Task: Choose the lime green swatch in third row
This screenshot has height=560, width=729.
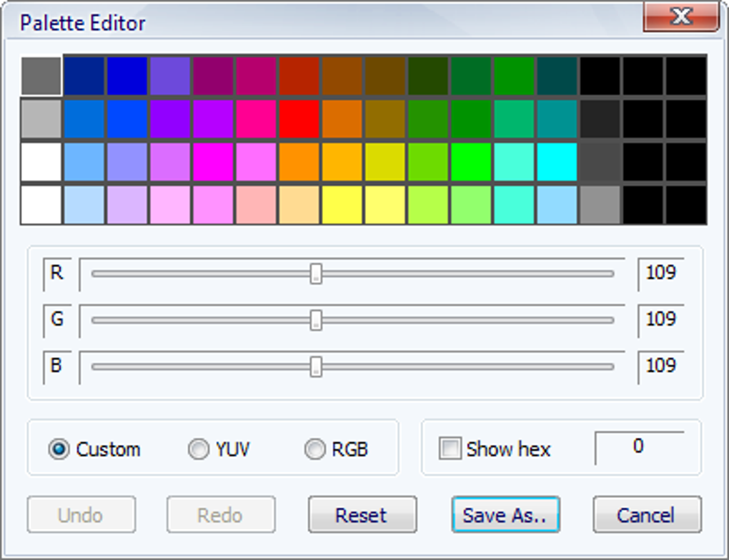Action: click(427, 162)
